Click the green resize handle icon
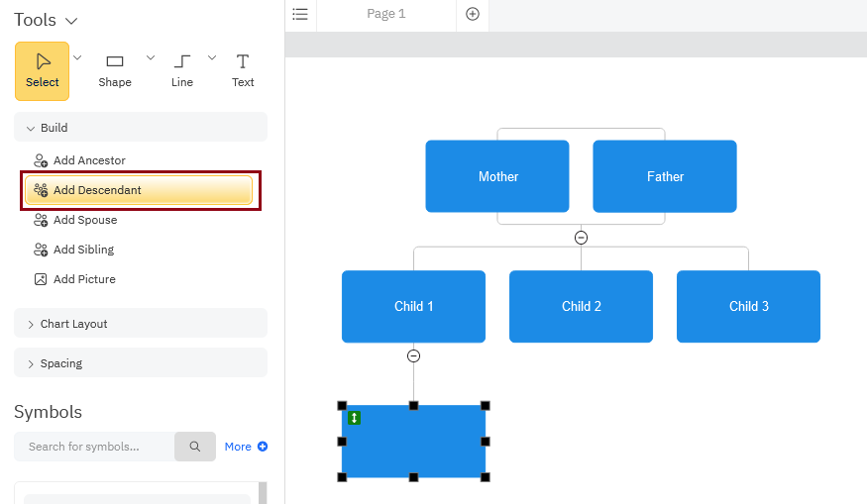Viewport: 867px width, 504px height. pyautogui.click(x=355, y=419)
